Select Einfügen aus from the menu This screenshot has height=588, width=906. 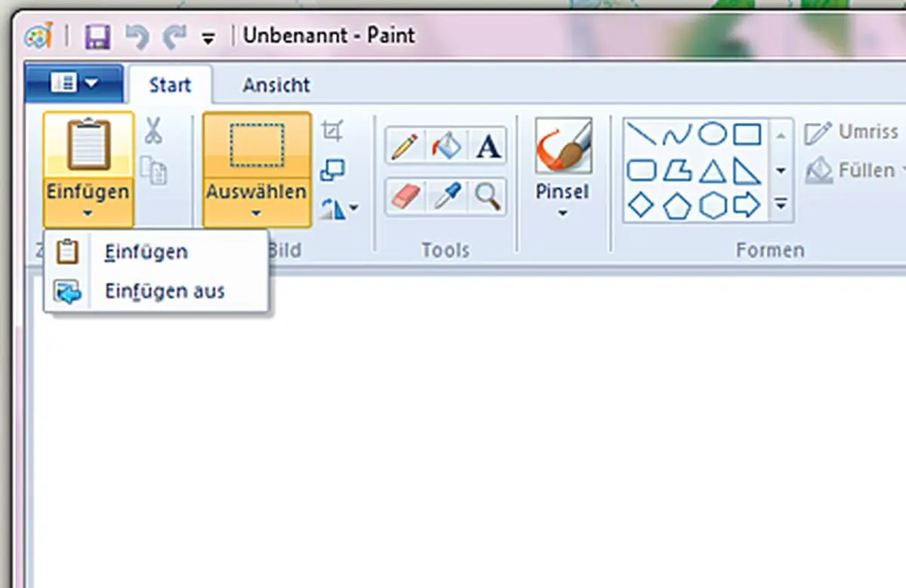pyautogui.click(x=165, y=291)
